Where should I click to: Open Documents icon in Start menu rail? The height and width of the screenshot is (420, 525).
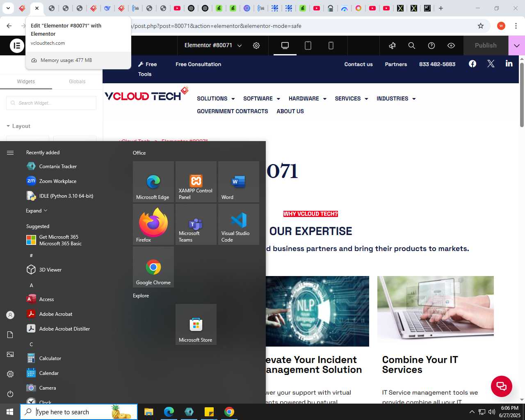click(x=10, y=335)
